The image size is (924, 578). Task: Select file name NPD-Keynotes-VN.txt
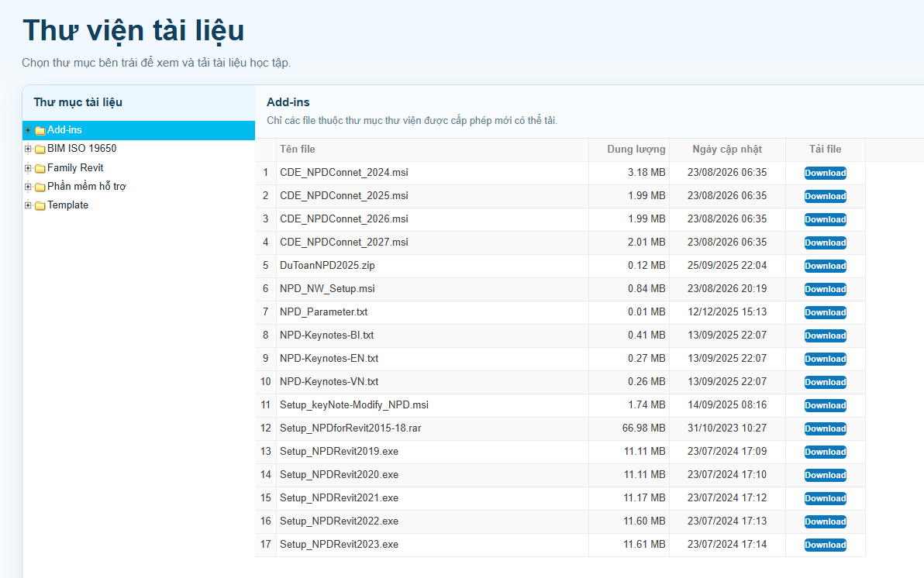pyautogui.click(x=329, y=381)
